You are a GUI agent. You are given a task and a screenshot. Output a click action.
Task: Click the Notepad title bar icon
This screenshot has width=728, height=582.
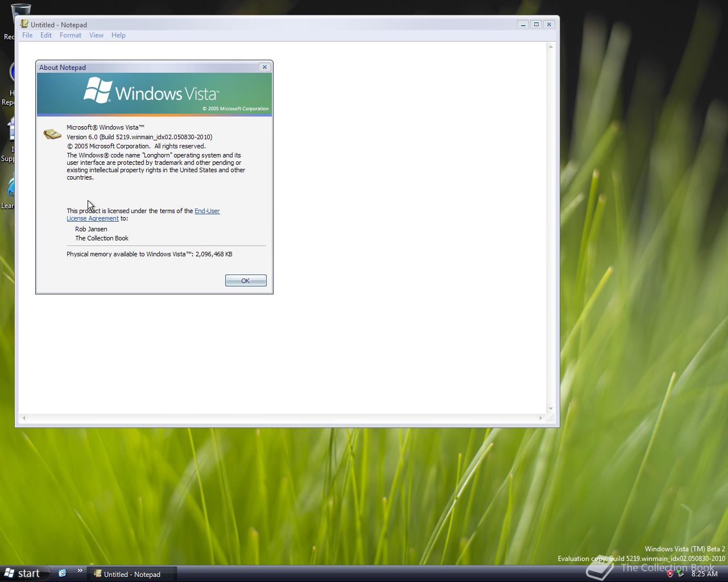[24, 24]
